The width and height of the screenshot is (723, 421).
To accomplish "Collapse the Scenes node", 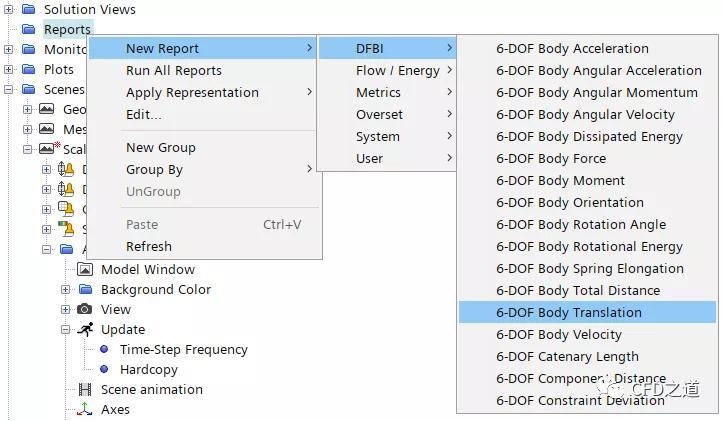I will click(8, 89).
